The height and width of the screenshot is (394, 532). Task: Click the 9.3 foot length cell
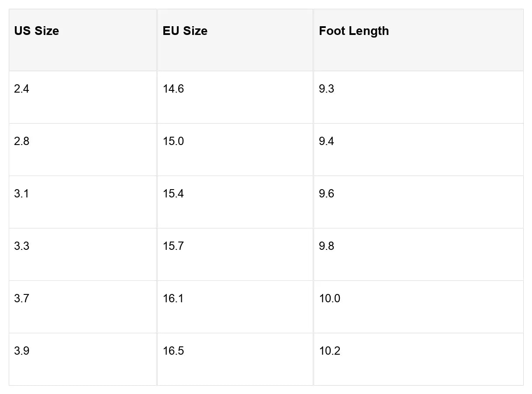[327, 89]
